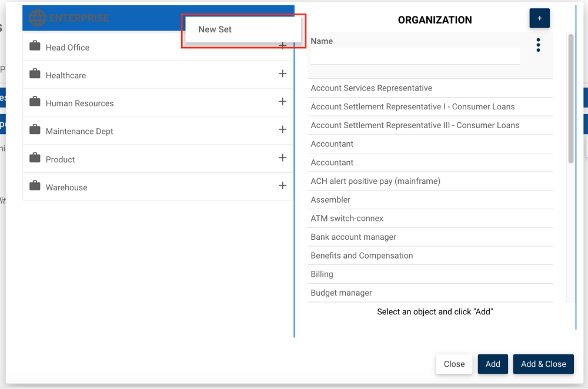Viewport: 588px width, 389px height.
Task: Click the Name filter input field
Action: pos(415,56)
